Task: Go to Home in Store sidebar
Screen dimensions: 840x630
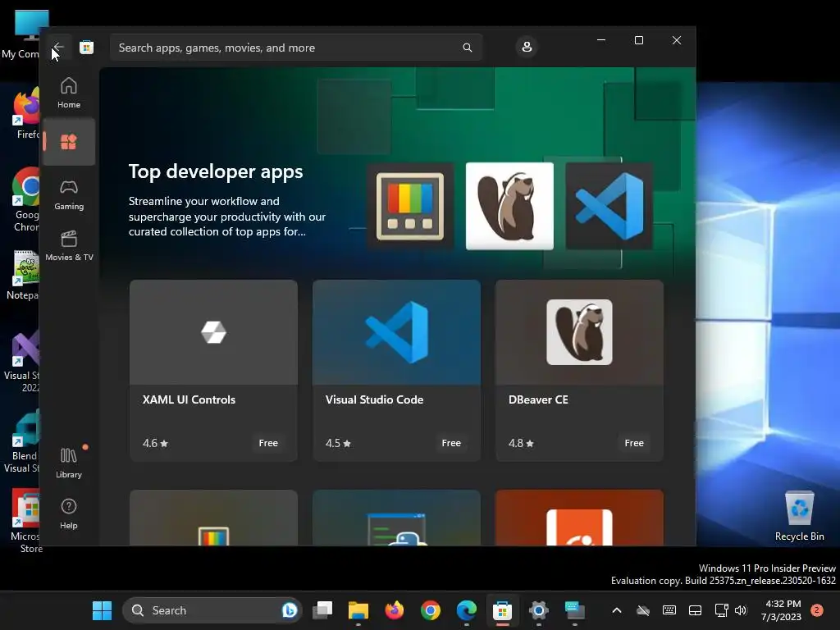Action: click(69, 93)
